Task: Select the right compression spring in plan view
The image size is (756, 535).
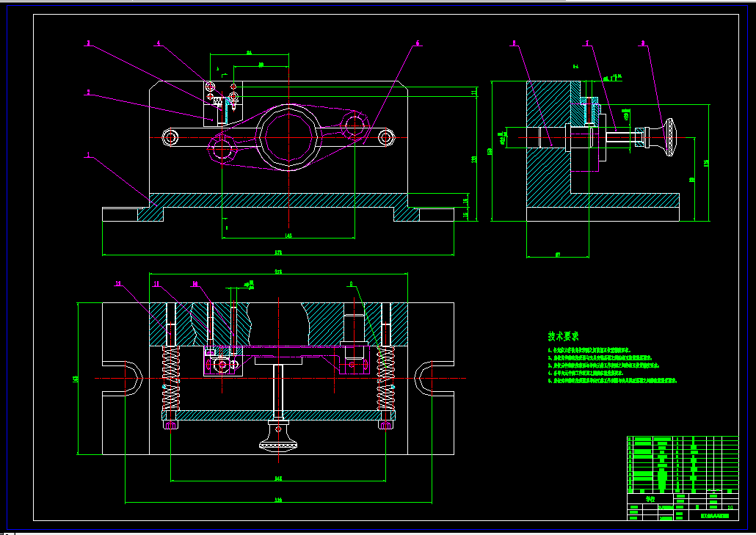Action: coord(385,379)
